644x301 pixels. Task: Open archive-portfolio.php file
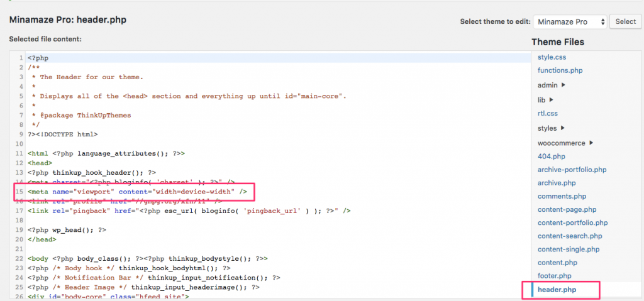(x=572, y=170)
